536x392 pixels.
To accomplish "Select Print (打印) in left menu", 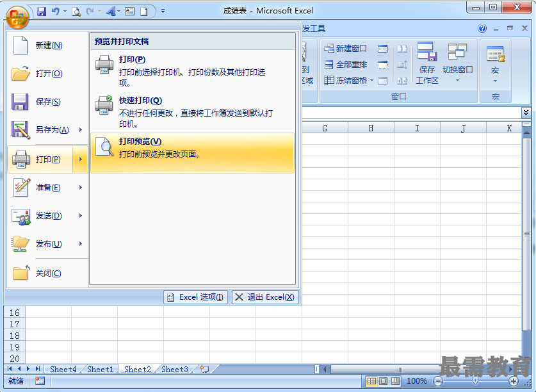I will click(40, 159).
